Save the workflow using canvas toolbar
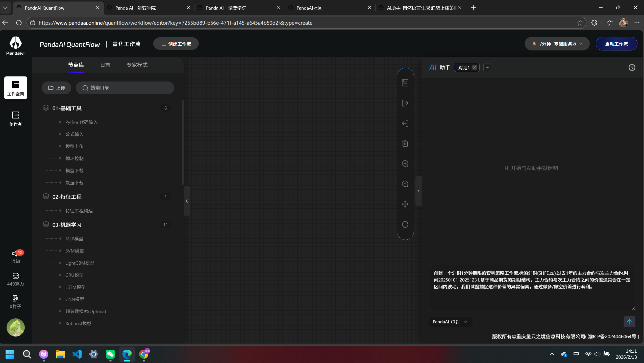 [x=405, y=83]
